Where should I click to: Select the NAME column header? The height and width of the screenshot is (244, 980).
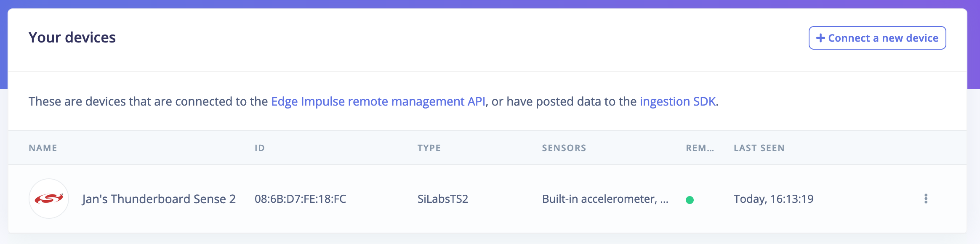tap(43, 148)
